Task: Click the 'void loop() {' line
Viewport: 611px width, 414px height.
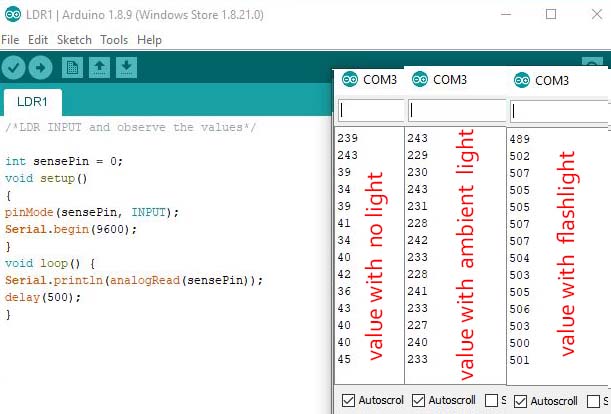Action: (x=50, y=264)
